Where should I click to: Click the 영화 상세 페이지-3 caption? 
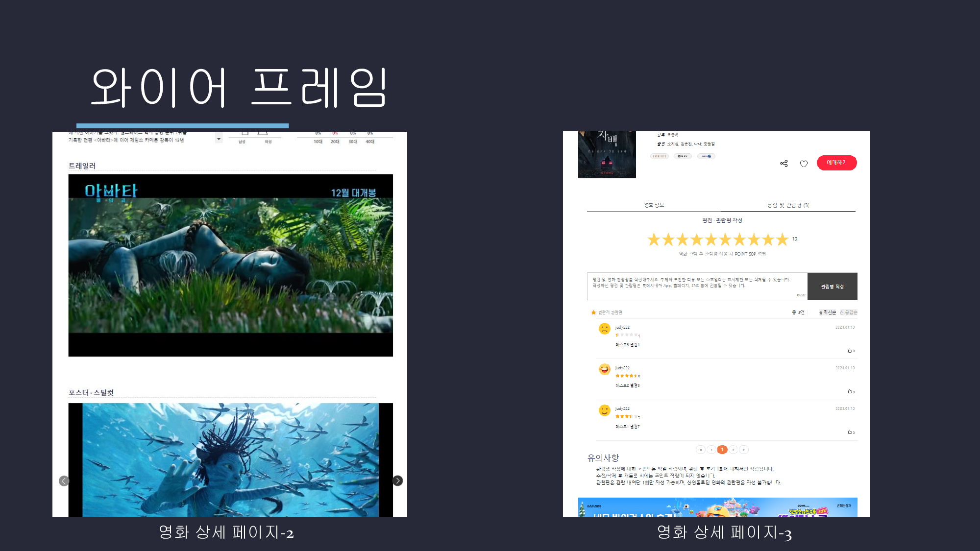[x=724, y=532]
